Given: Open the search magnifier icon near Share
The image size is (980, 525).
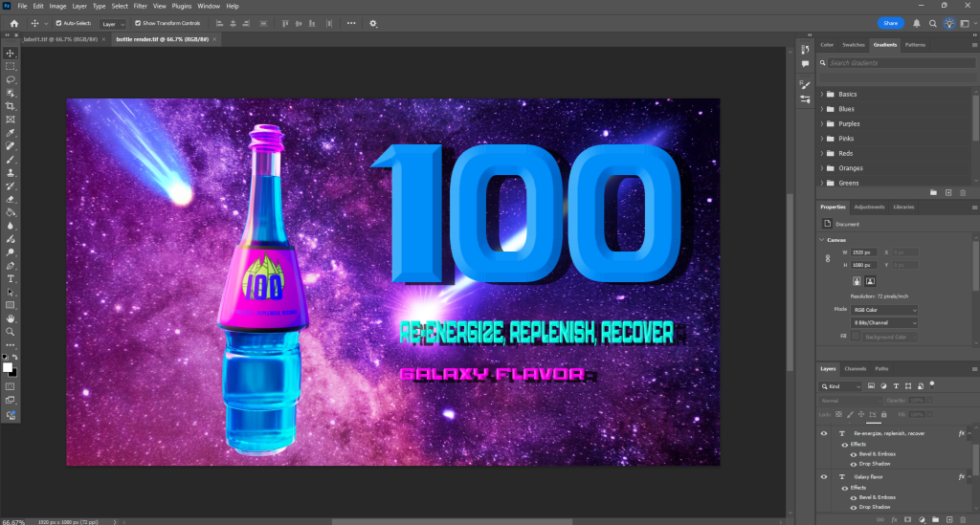Looking at the screenshot, I should [933, 23].
